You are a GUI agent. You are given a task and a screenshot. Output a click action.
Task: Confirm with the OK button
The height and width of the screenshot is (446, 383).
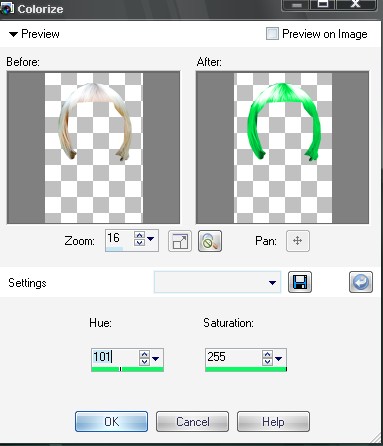[x=111, y=422]
